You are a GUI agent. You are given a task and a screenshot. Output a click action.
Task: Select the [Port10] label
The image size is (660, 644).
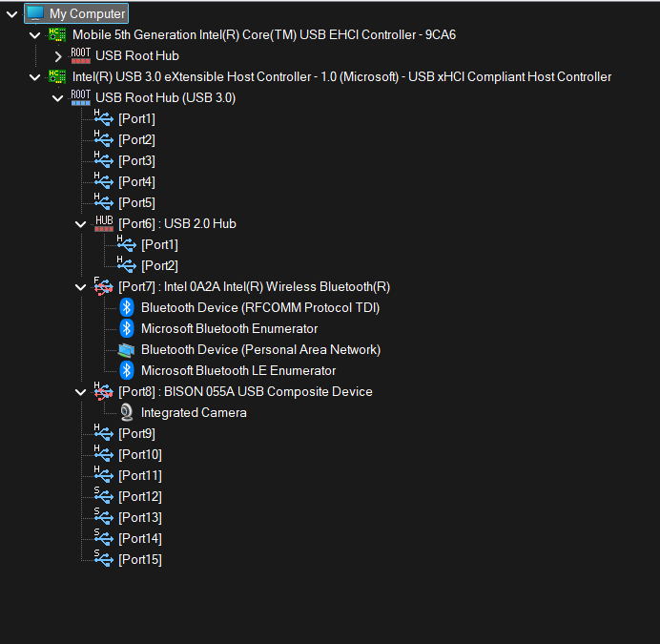coord(140,455)
